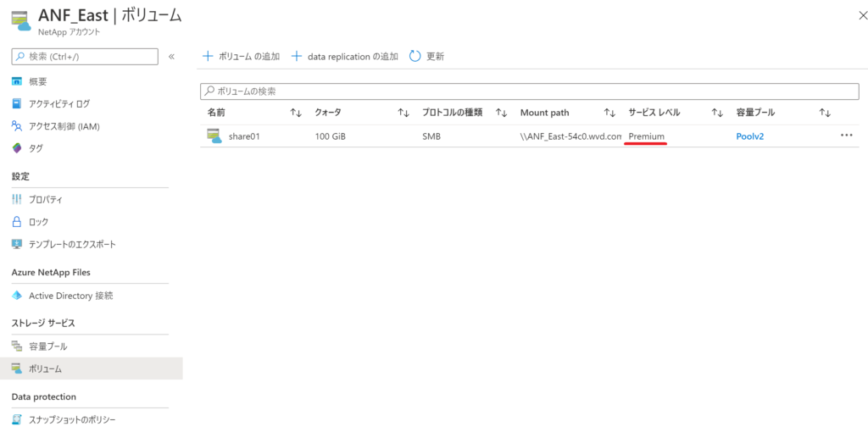Click the 100 GiB quota cell
868x432 pixels.
point(330,136)
